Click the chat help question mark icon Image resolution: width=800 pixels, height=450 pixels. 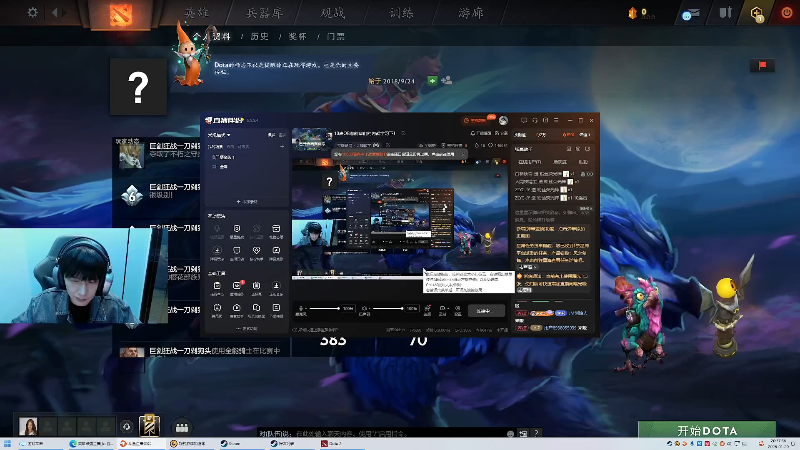coord(536,433)
